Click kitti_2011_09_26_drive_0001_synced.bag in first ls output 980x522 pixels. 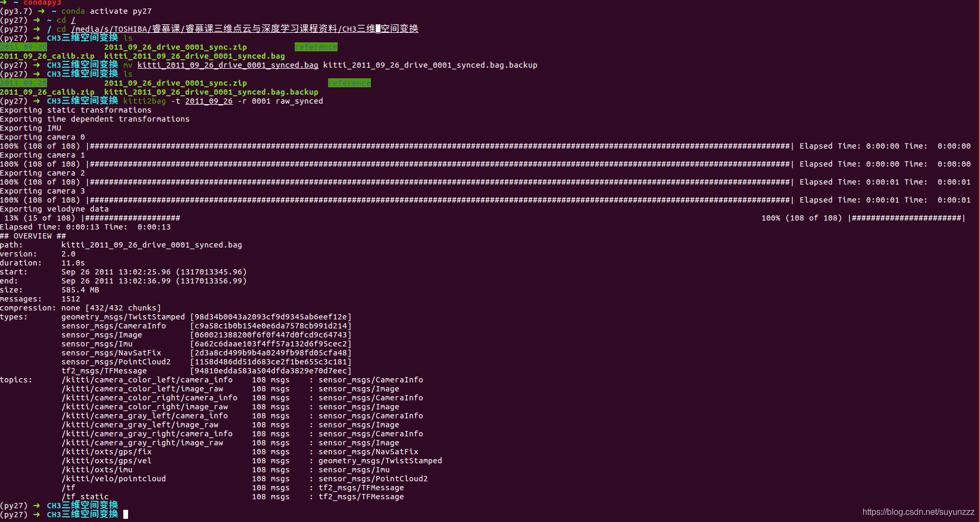click(194, 56)
